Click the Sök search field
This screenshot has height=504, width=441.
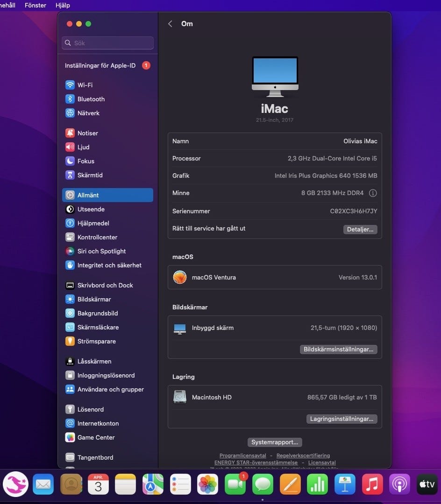(108, 43)
